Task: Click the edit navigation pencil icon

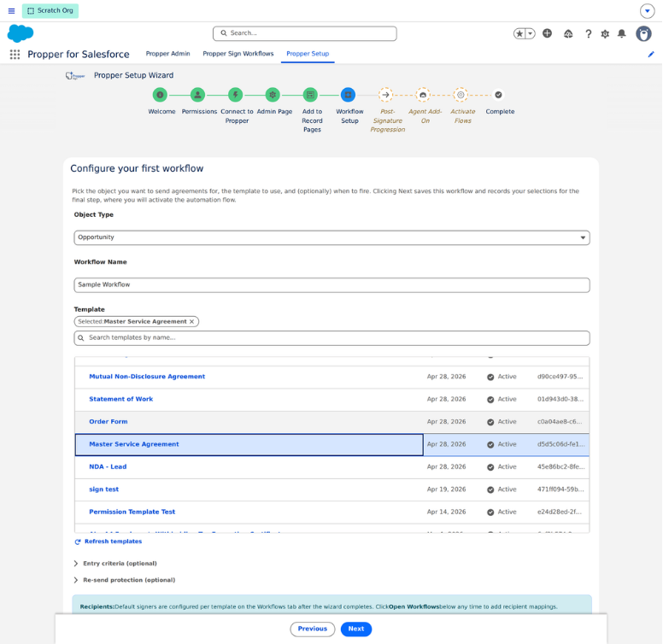Action: 651,54
